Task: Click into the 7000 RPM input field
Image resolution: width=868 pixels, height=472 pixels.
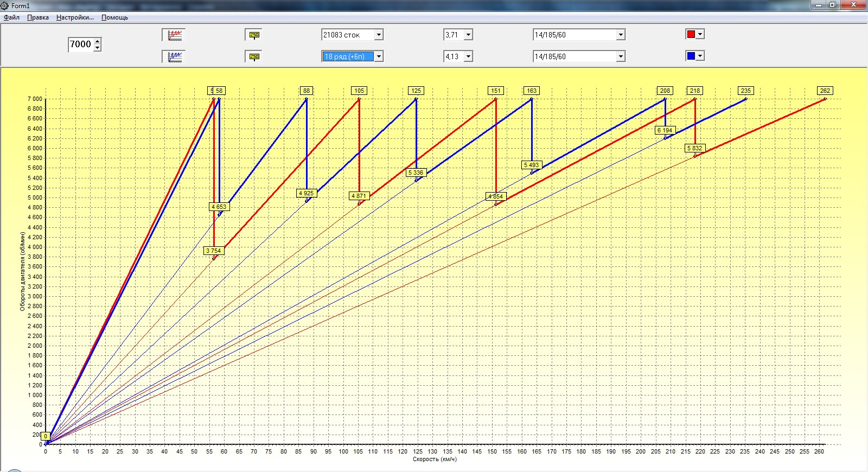Action: (x=80, y=44)
